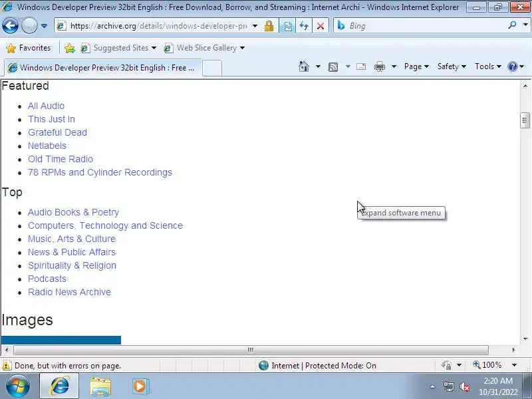Open Web Slice Gallery in favorites bar
Viewport: 532px width, 399px height.
[x=204, y=48]
